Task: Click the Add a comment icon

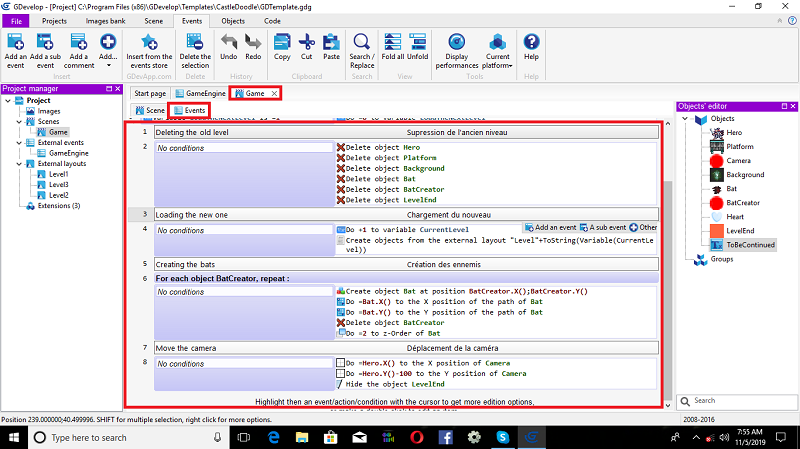Action: point(79,42)
